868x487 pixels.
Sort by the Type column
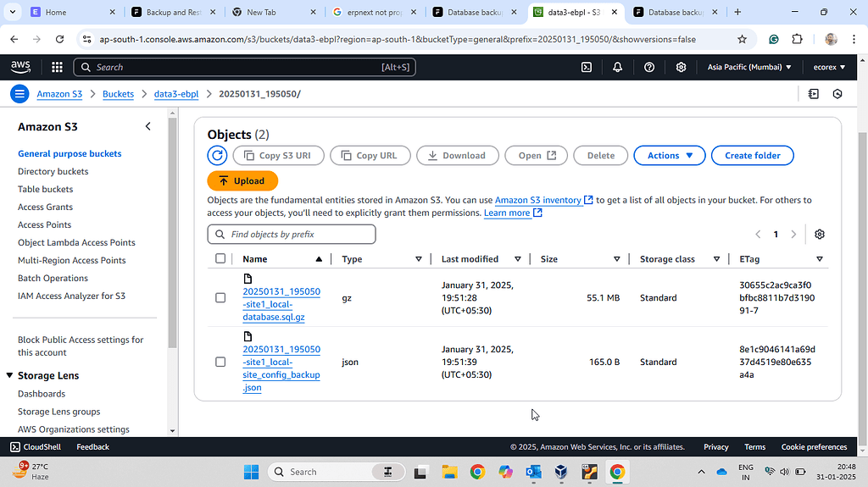[x=419, y=259]
